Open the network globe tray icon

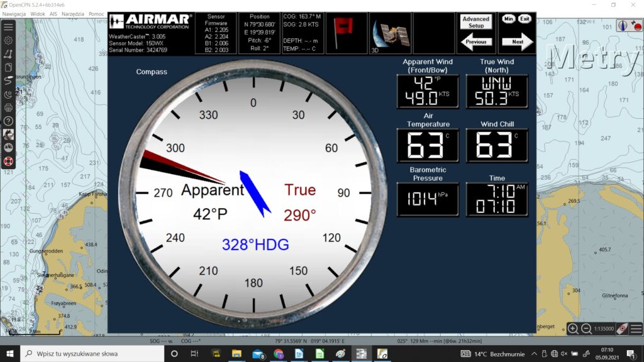(x=554, y=354)
